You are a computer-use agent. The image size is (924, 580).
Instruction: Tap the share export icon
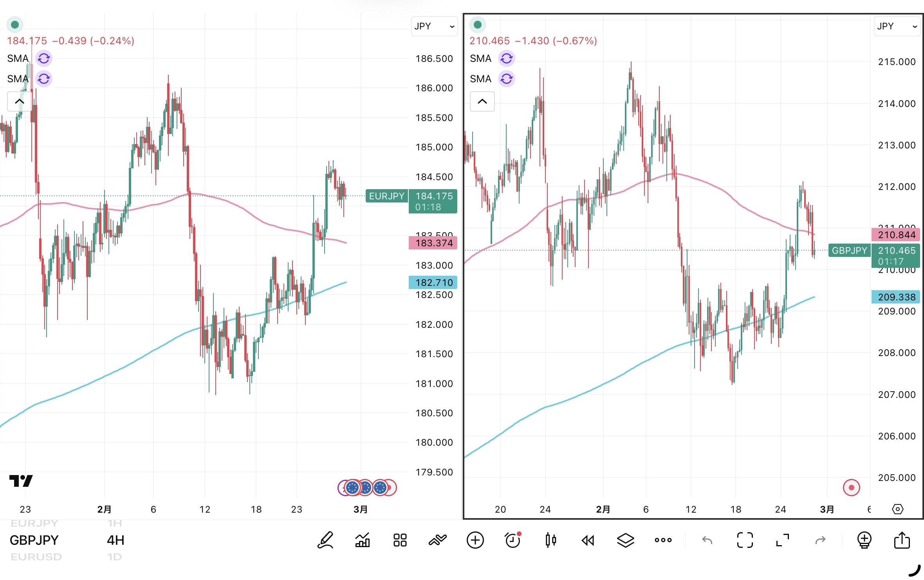[902, 540]
